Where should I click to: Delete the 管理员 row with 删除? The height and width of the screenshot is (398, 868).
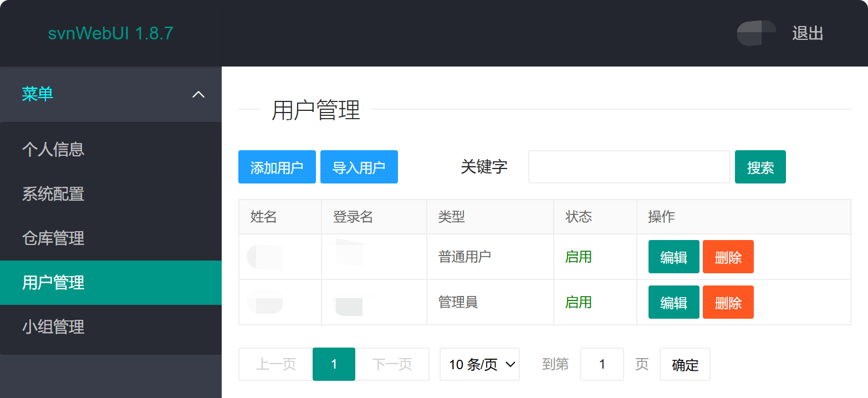[728, 303]
